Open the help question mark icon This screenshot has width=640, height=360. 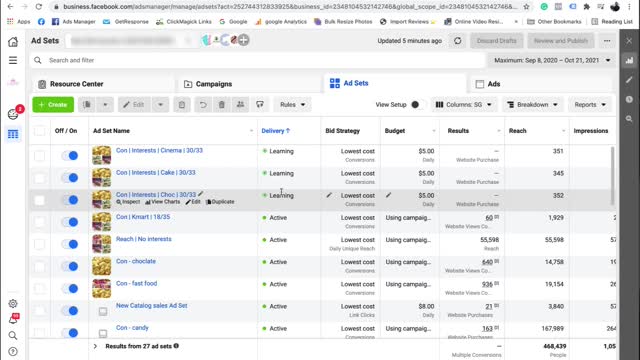[13, 351]
